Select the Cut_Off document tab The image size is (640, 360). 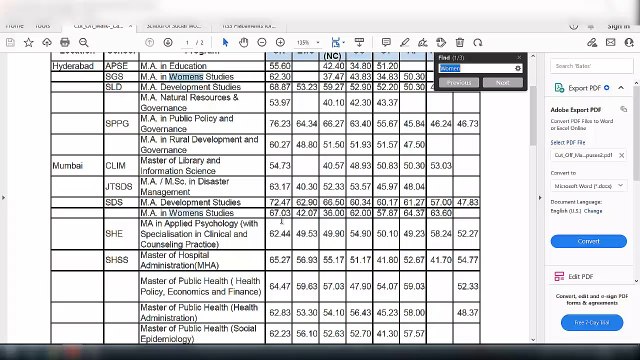pyautogui.click(x=98, y=26)
